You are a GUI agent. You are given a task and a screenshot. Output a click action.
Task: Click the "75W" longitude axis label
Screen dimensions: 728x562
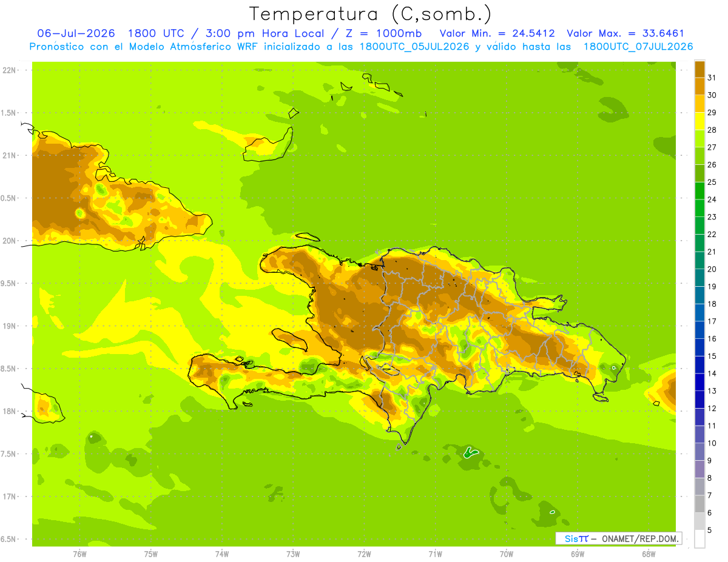[x=151, y=554]
